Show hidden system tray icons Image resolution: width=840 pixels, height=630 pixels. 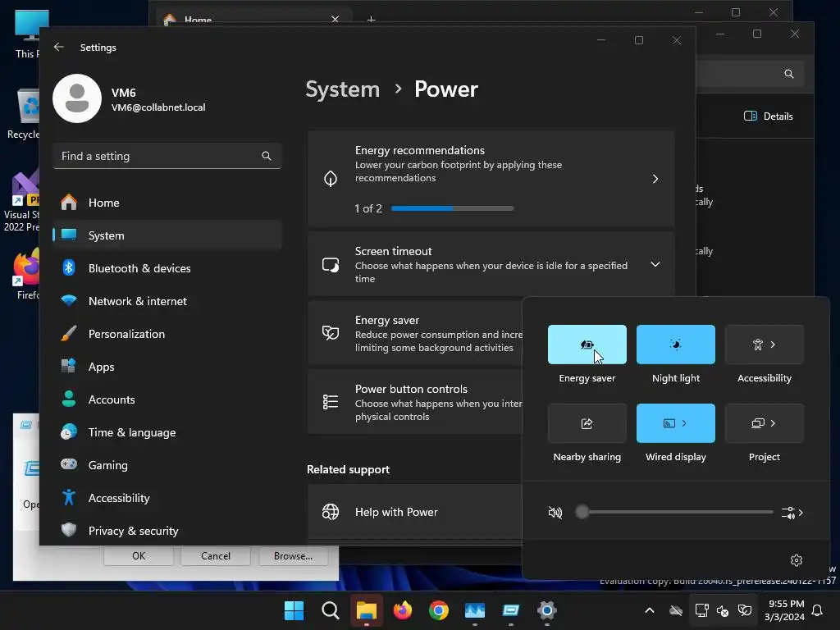tap(650, 610)
